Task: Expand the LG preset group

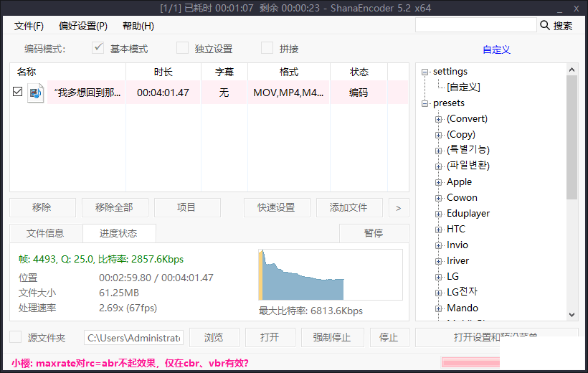Action: pos(438,277)
